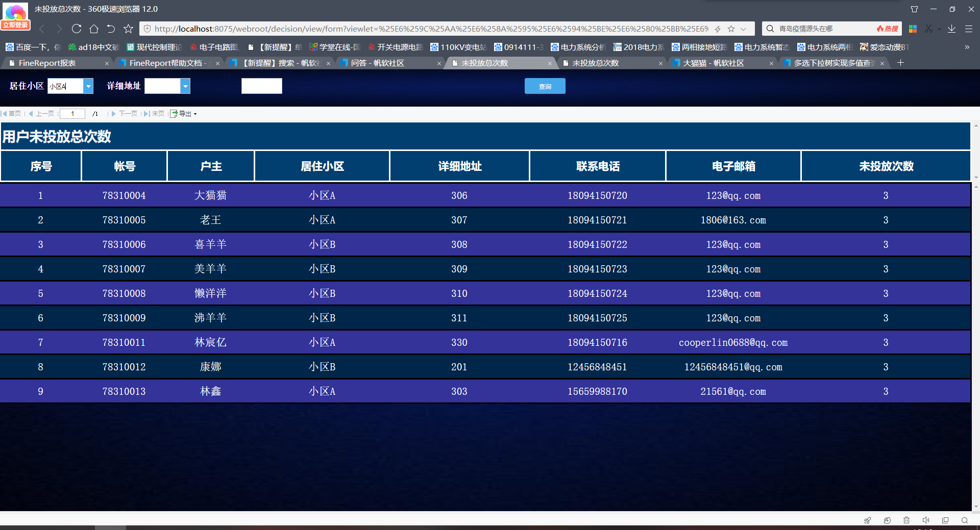Expand the 详细地址 dropdown arrow

click(185, 86)
